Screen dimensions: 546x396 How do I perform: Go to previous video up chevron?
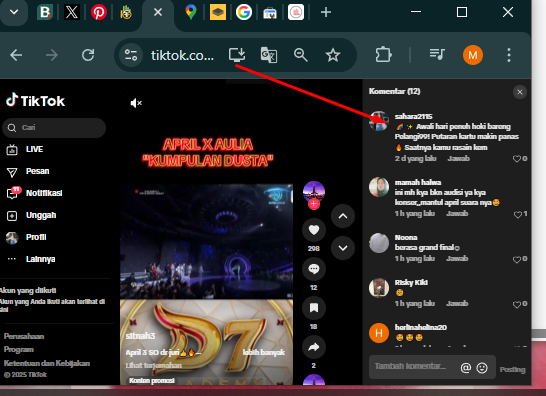click(x=343, y=216)
